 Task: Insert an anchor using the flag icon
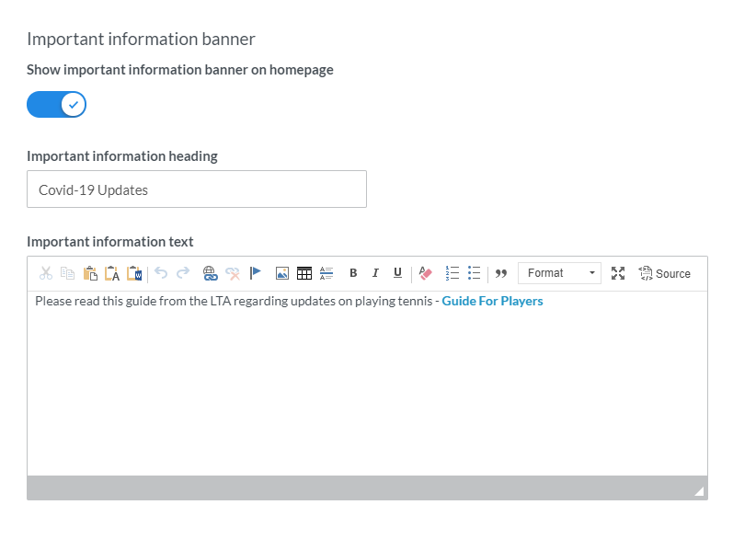256,273
